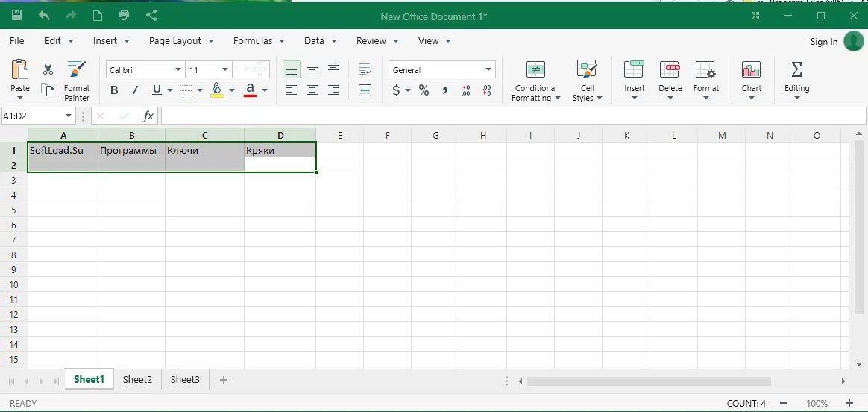The height and width of the screenshot is (412, 868).
Task: Increase font size with plus button
Action: pyautogui.click(x=260, y=69)
